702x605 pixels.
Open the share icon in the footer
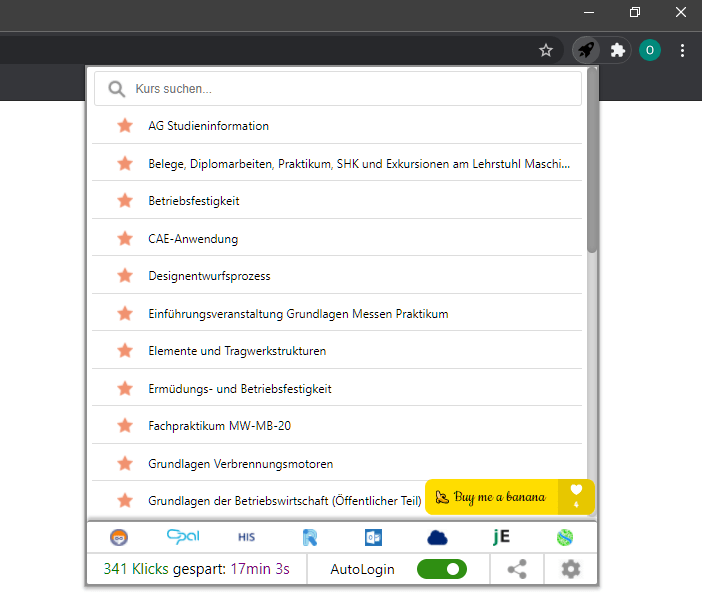tap(517, 569)
